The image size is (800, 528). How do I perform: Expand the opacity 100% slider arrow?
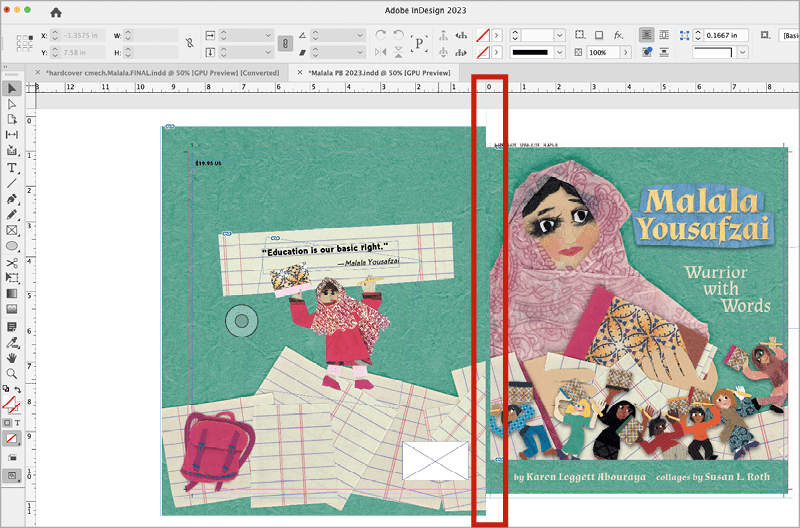pyautogui.click(x=626, y=52)
